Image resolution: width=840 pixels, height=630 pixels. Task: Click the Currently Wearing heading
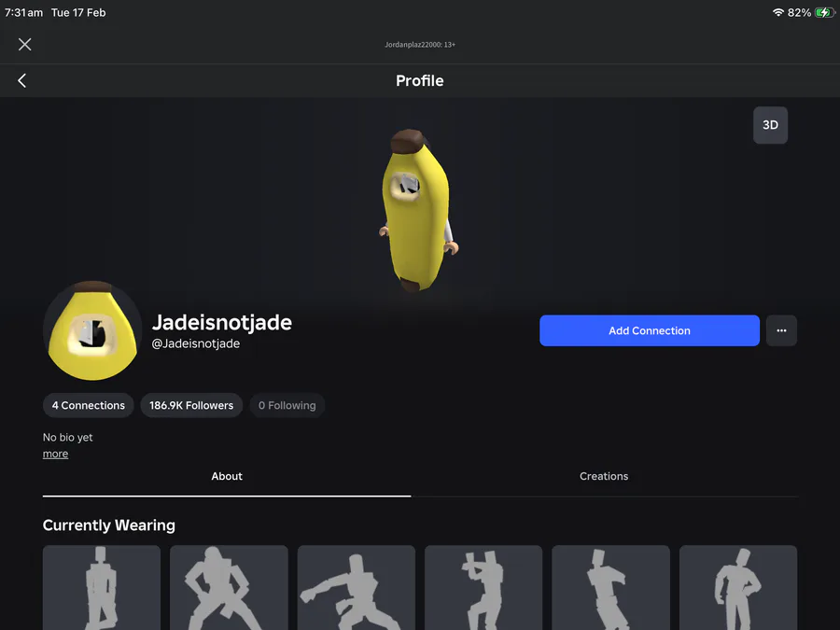click(109, 525)
